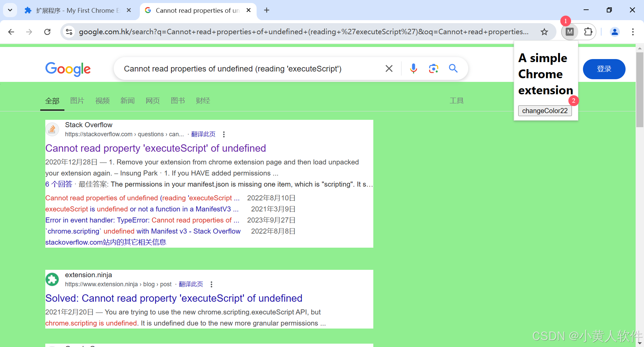Click 翻译此页 for Stack Overflow result
Screen dimensions: 644x347
203,134
